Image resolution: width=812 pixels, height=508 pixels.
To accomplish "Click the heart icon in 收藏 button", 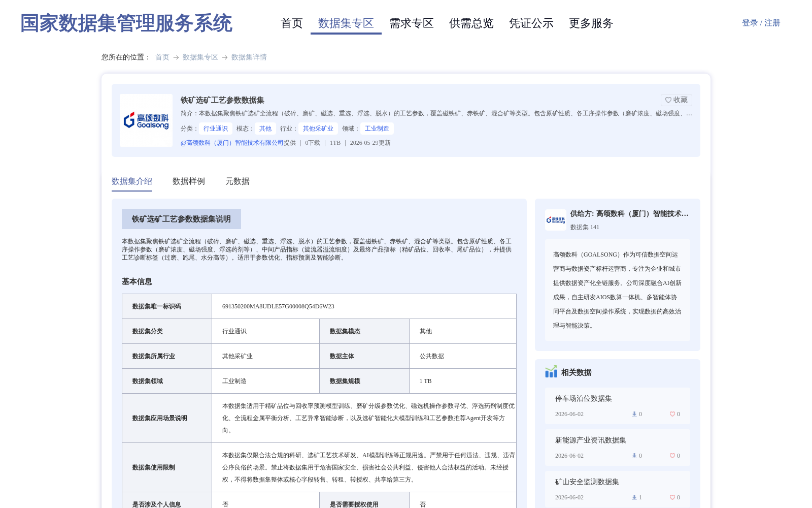I will (x=668, y=100).
